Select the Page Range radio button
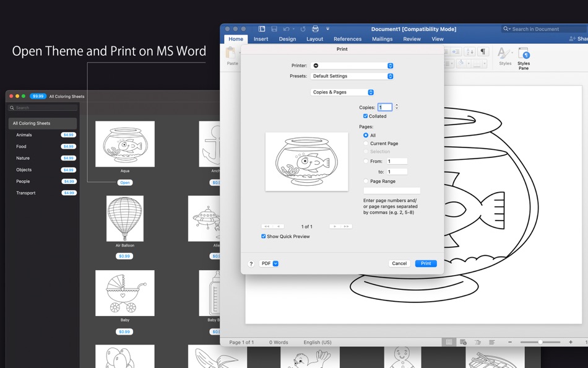 pyautogui.click(x=366, y=181)
